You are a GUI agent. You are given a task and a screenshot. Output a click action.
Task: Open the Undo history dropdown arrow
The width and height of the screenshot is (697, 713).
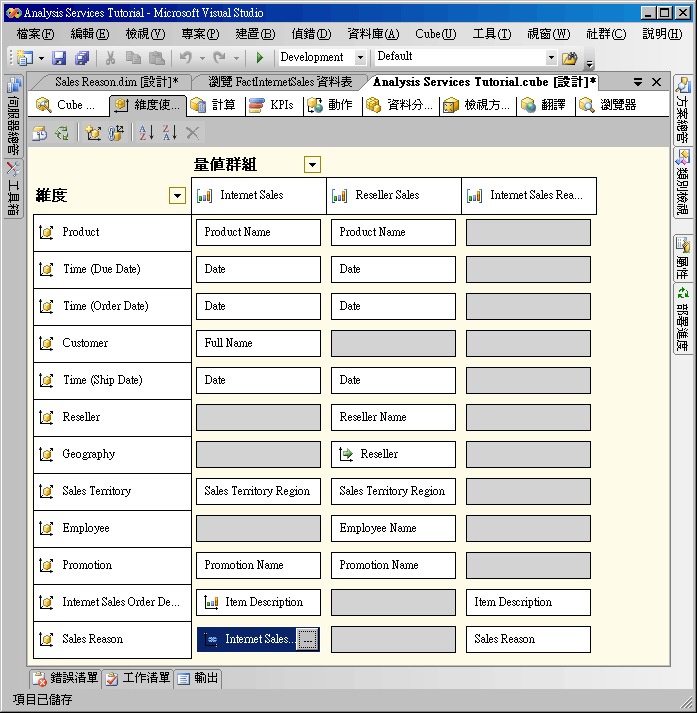[x=202, y=58]
